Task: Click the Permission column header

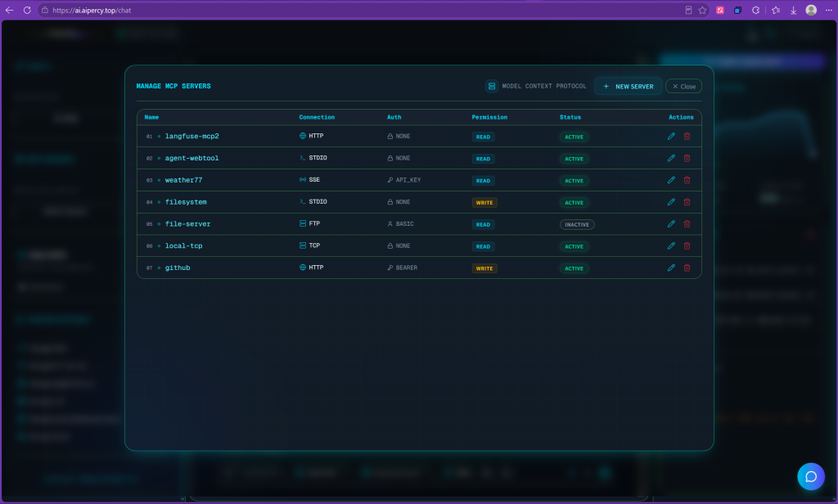Action: pos(489,117)
